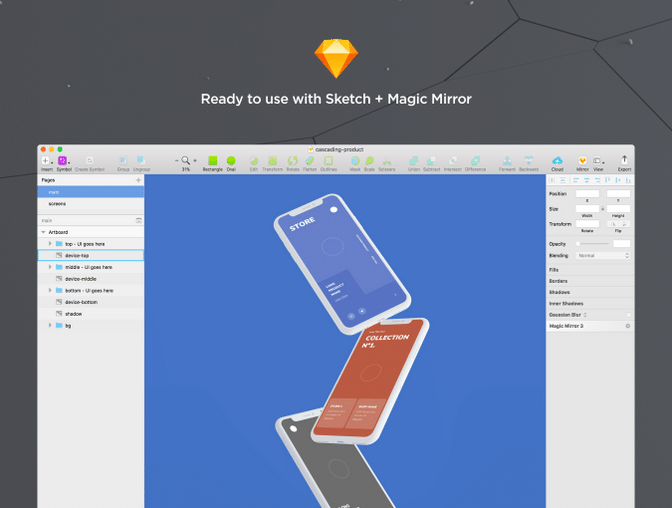
Task: Toggle the size proportions lock
Action: (603, 208)
